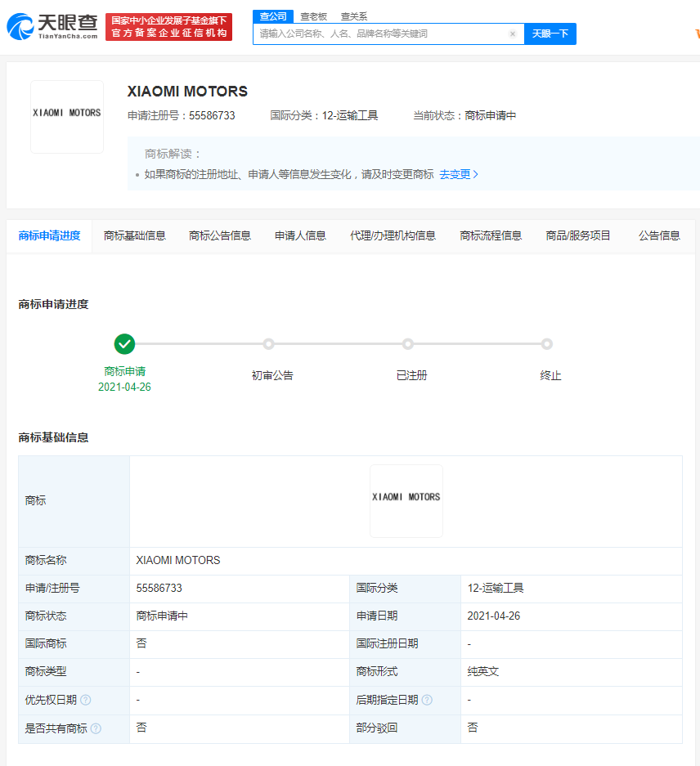Open the 商标基础信息 tab
The width and height of the screenshot is (700, 766).
tap(134, 236)
